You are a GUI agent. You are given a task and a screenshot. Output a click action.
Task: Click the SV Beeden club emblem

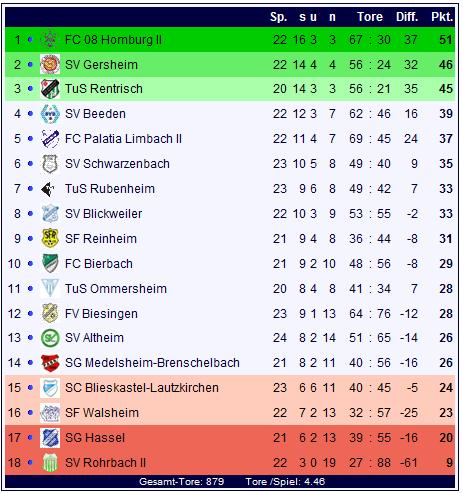click(50, 114)
